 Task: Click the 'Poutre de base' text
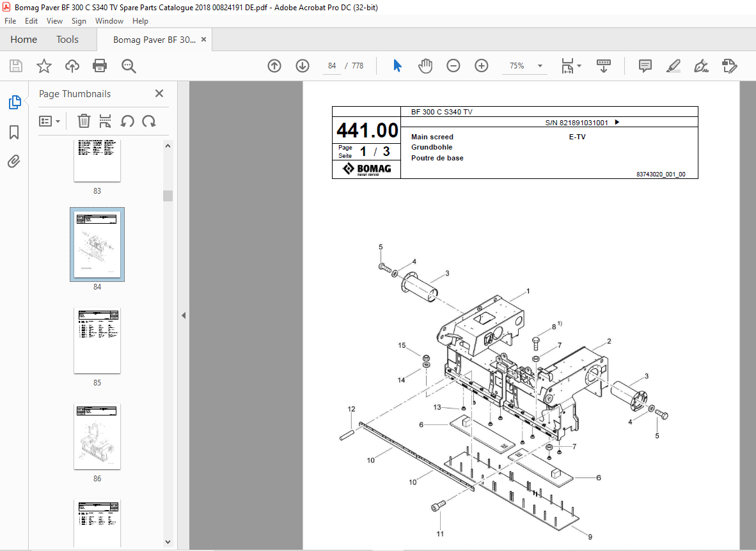pyautogui.click(x=437, y=158)
